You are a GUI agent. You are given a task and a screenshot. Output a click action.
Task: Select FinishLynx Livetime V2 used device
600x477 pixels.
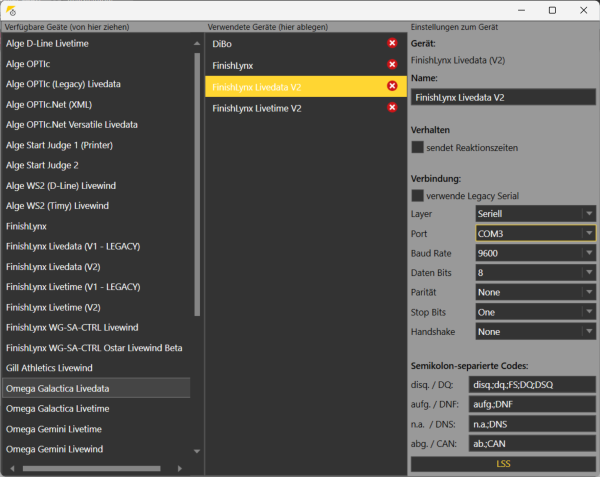(306, 108)
